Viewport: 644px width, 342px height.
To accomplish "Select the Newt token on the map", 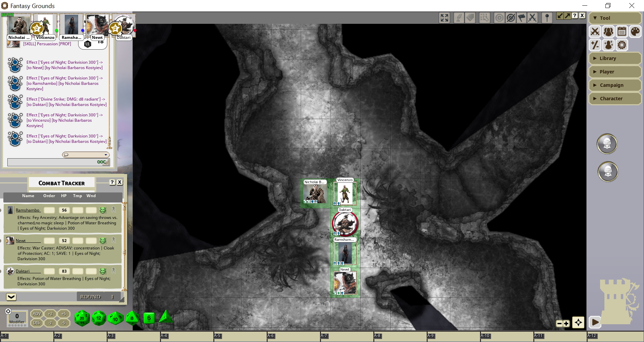I will (x=345, y=283).
